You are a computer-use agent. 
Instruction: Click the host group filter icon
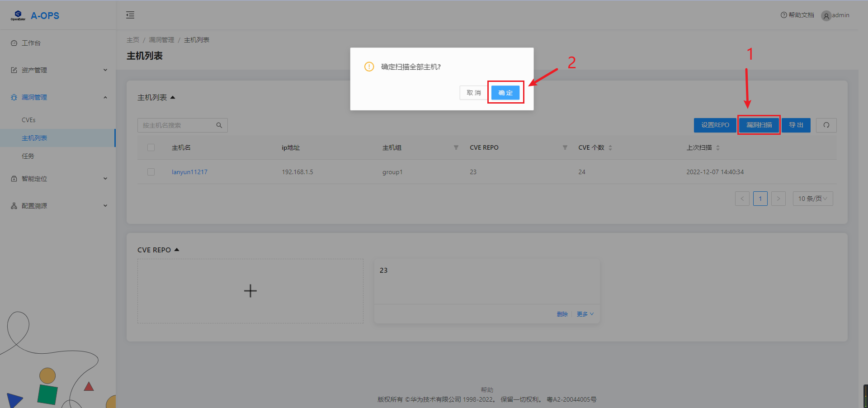coord(456,147)
